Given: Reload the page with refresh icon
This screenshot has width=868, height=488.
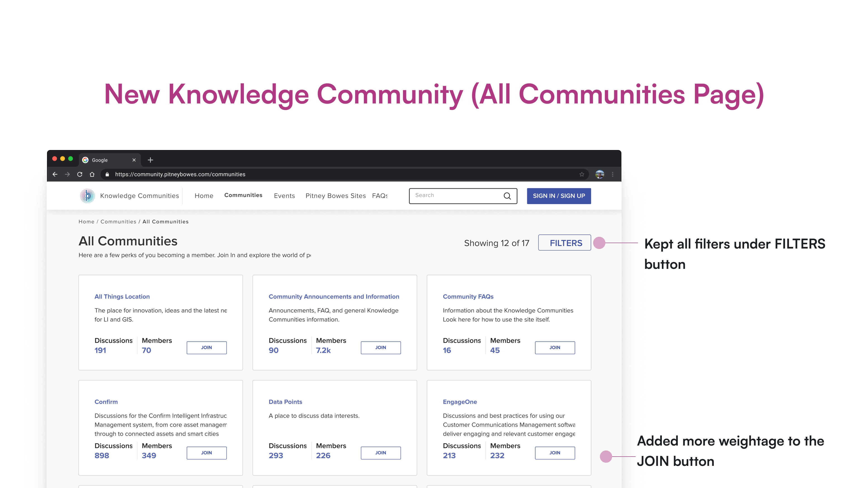Looking at the screenshot, I should click(80, 174).
